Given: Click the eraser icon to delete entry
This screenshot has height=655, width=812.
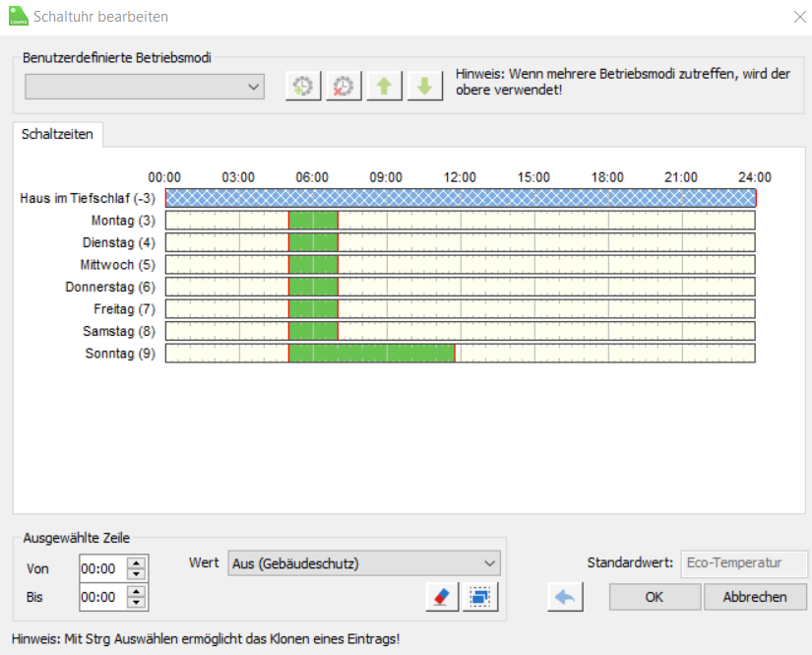Looking at the screenshot, I should [442, 597].
